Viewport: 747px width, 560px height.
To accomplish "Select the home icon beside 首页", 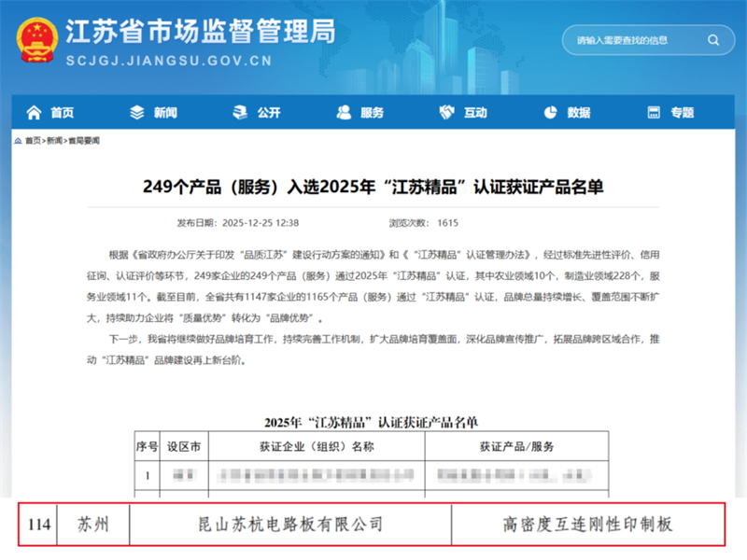I will [x=32, y=110].
